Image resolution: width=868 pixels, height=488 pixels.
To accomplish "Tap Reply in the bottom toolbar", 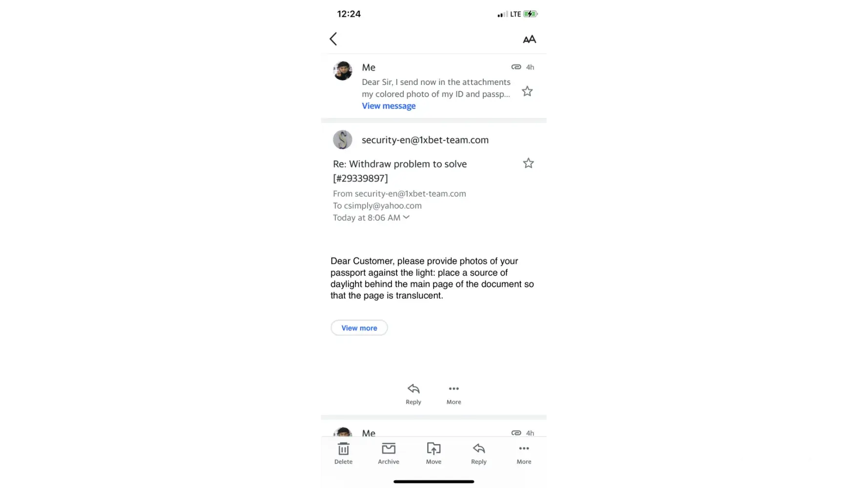I will click(x=479, y=453).
